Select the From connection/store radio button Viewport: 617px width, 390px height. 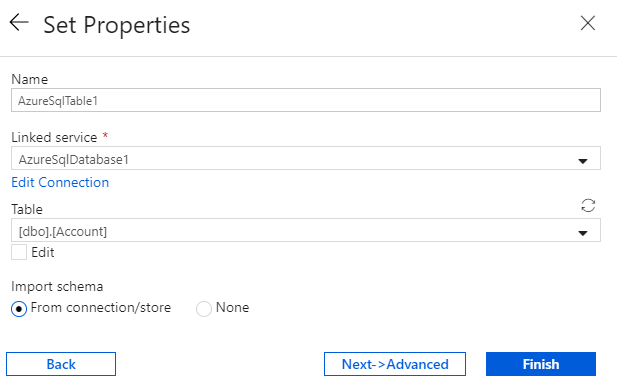19,309
